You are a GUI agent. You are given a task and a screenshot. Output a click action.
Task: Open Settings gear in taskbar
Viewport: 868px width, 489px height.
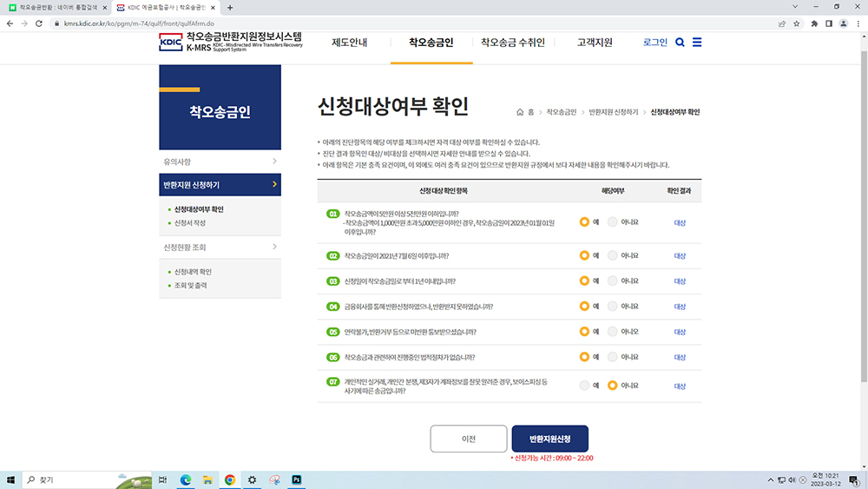coord(252,479)
